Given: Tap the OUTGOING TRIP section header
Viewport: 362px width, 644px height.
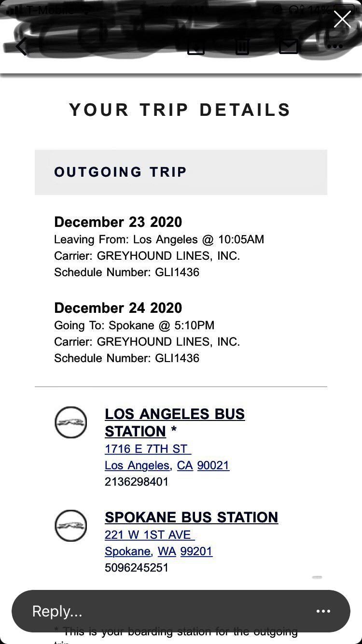Looking at the screenshot, I should tap(181, 172).
